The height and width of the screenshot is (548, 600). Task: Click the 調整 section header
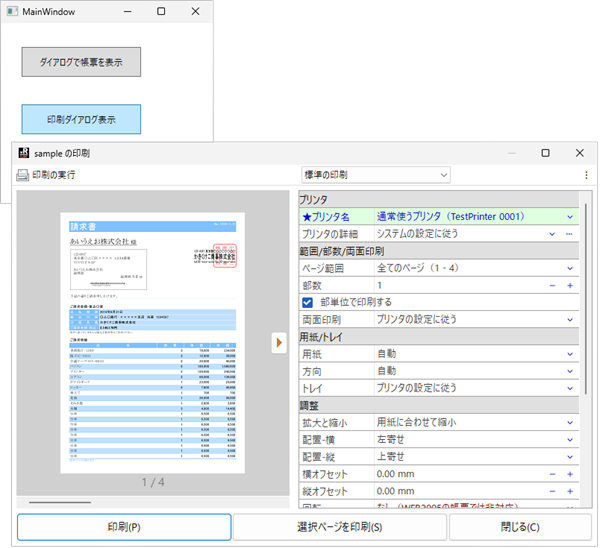coord(439,406)
